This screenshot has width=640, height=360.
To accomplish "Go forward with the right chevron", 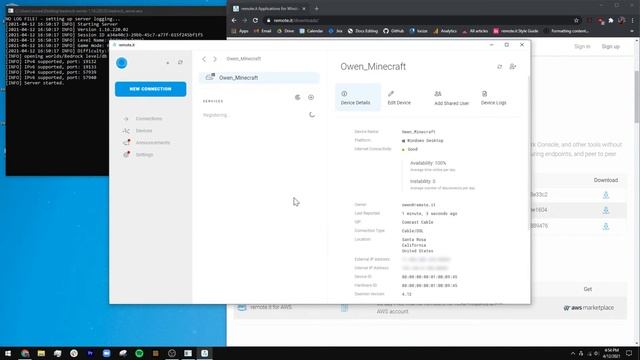I will [215, 59].
